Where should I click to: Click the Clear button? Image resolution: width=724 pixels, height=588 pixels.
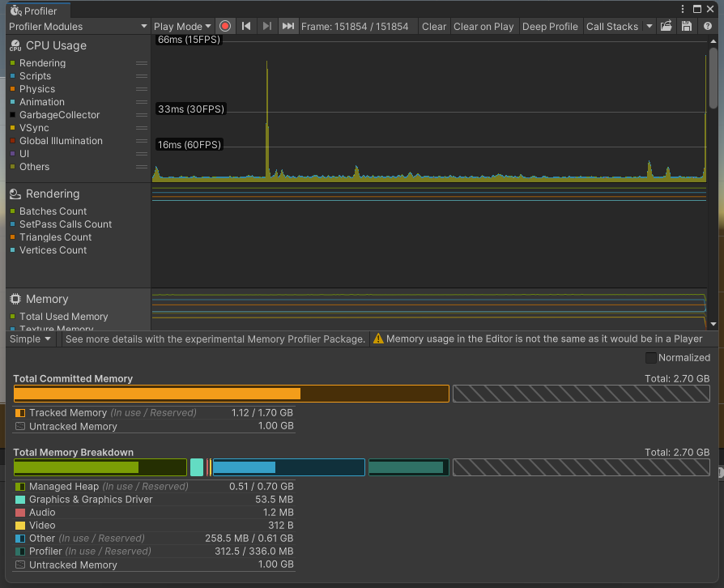coord(433,26)
